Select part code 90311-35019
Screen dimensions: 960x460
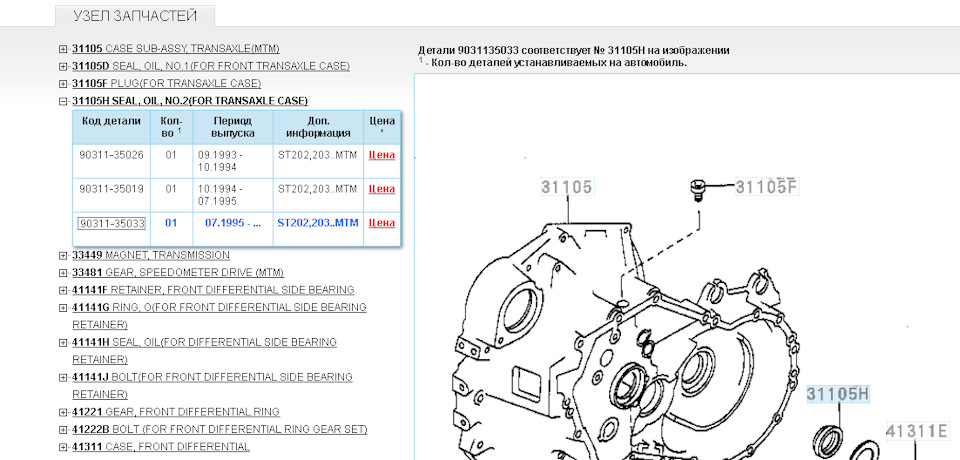click(x=111, y=189)
